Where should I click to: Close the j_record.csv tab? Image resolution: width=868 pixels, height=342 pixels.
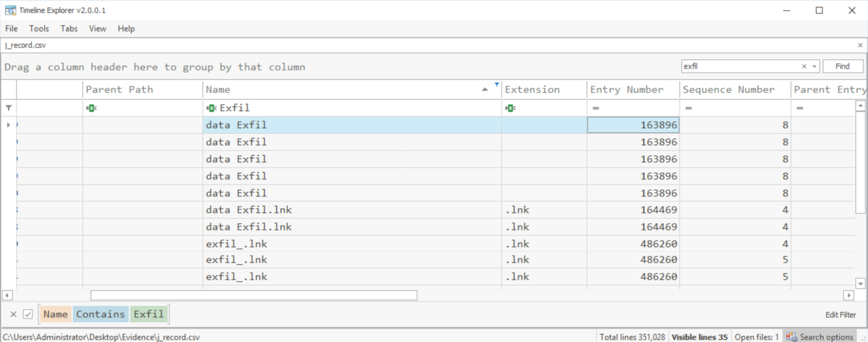point(860,45)
